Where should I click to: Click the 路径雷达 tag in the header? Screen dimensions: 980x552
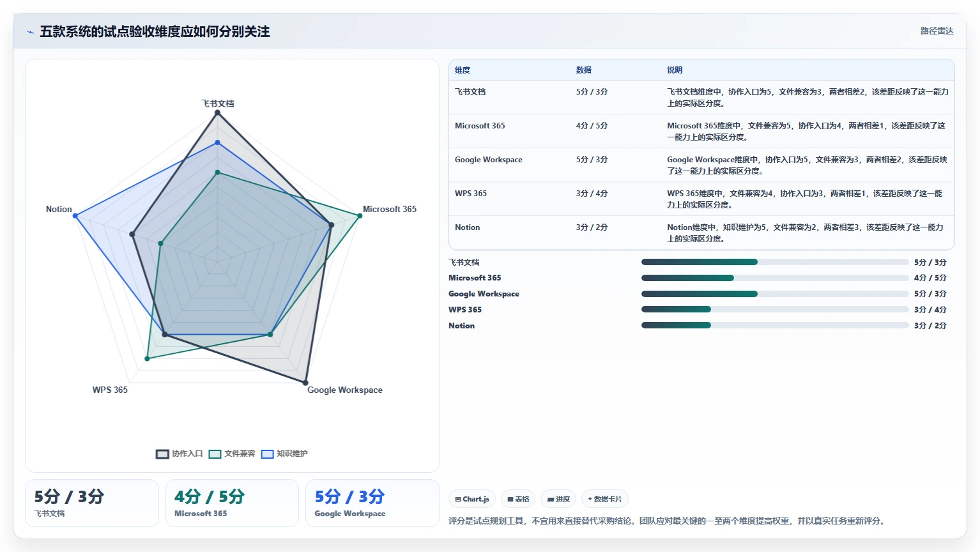point(937,31)
